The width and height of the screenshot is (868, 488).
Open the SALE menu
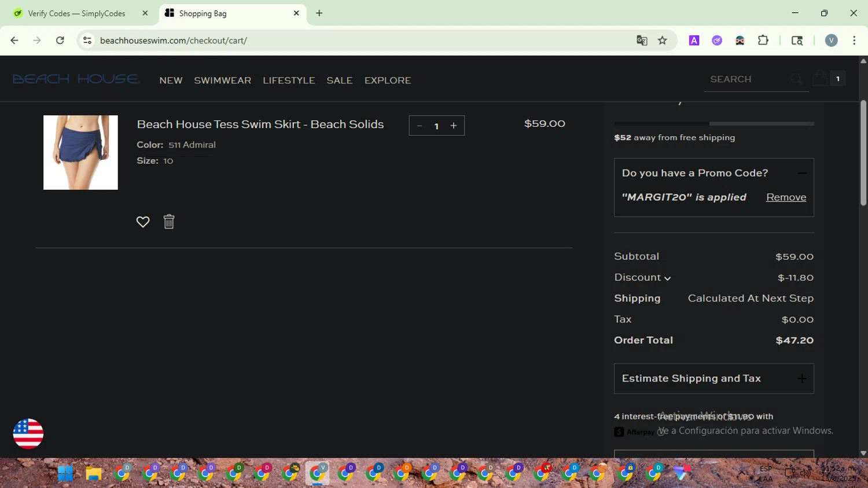340,80
